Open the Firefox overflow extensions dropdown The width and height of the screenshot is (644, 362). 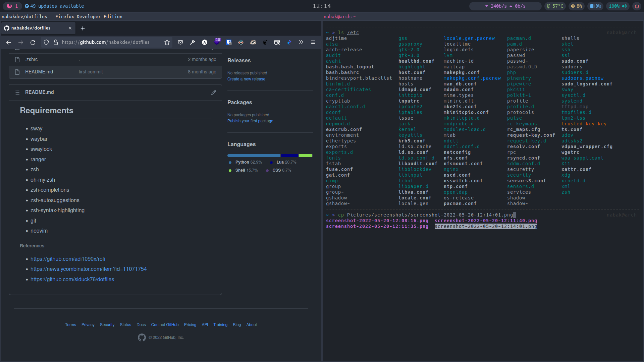[x=301, y=42]
